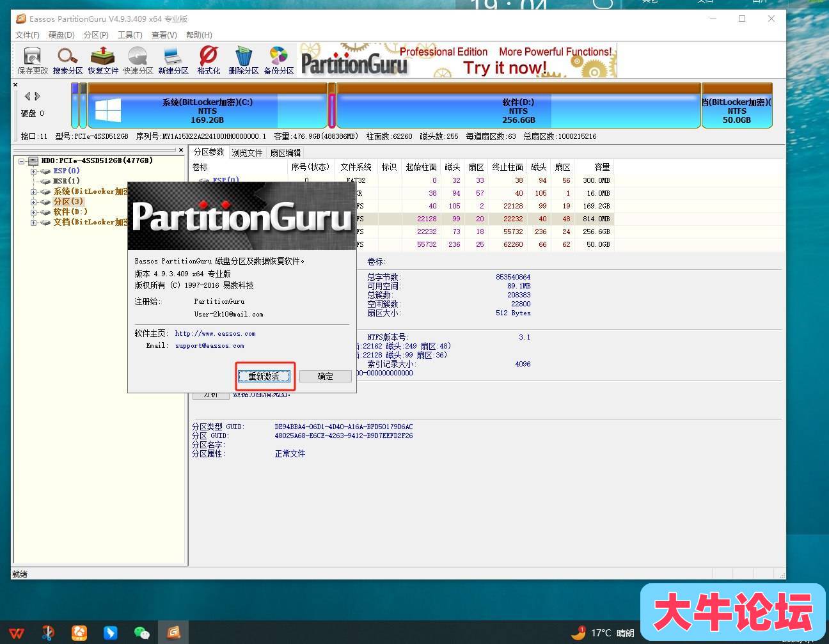Switch to the 扇区编辑 tab
829x644 pixels.
tap(285, 153)
